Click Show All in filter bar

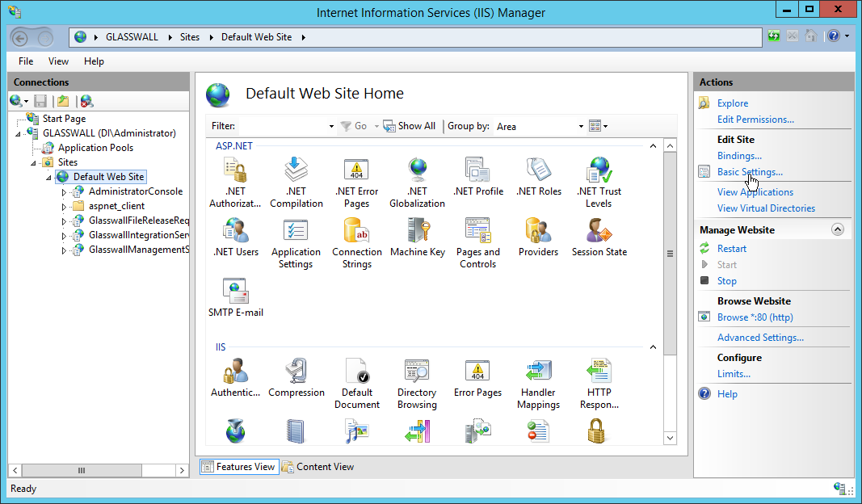coord(410,126)
